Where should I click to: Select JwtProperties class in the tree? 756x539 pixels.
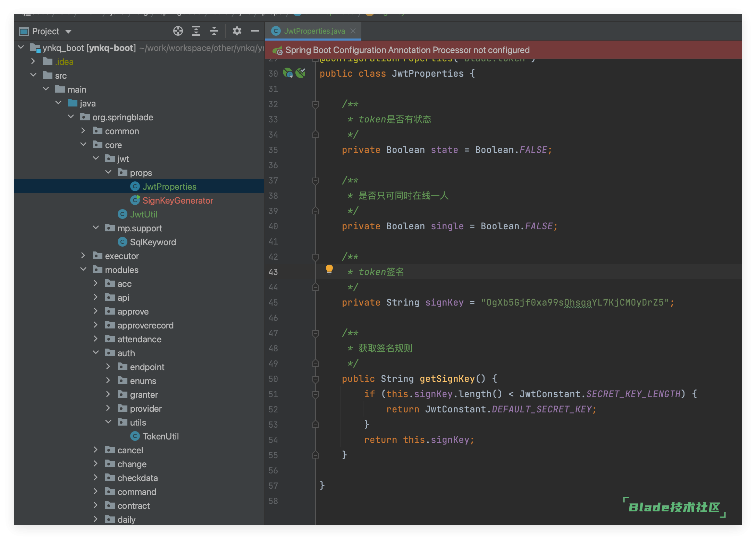point(169,187)
